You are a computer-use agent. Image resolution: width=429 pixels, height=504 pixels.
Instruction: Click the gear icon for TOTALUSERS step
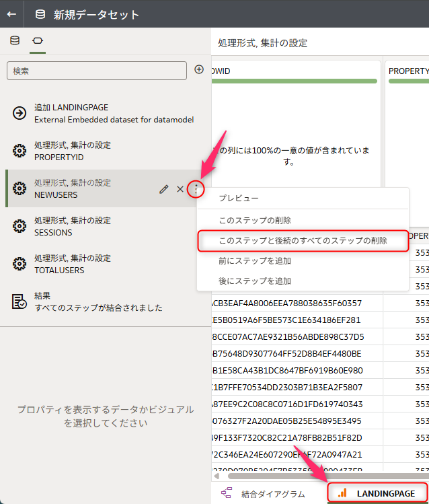(x=19, y=264)
